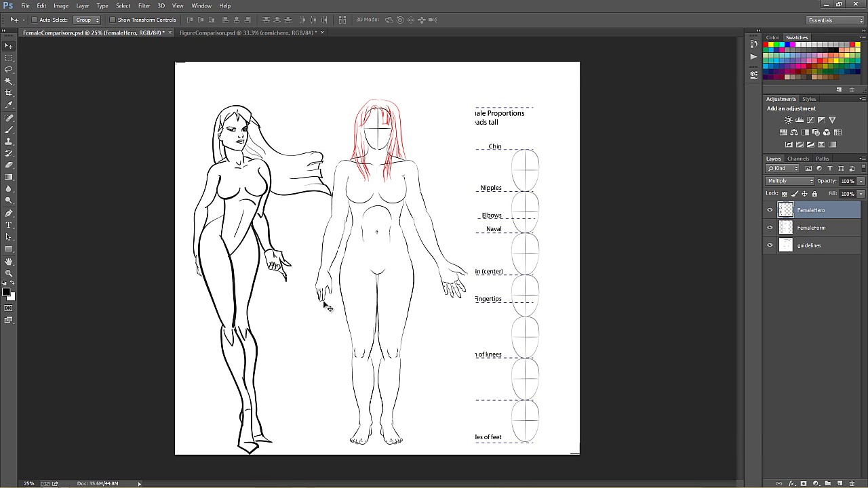Expand the layer Opacity slider arrow
Viewport: 868px width, 488px height.
click(x=861, y=181)
